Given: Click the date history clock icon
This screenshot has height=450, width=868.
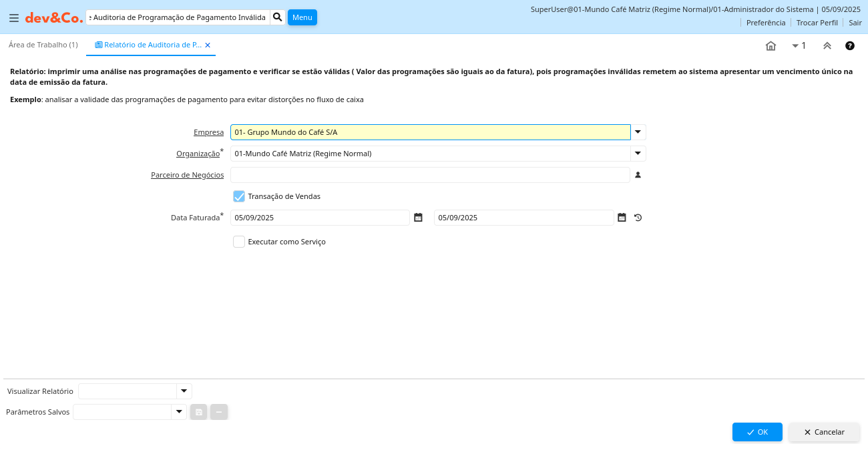Looking at the screenshot, I should [x=638, y=218].
